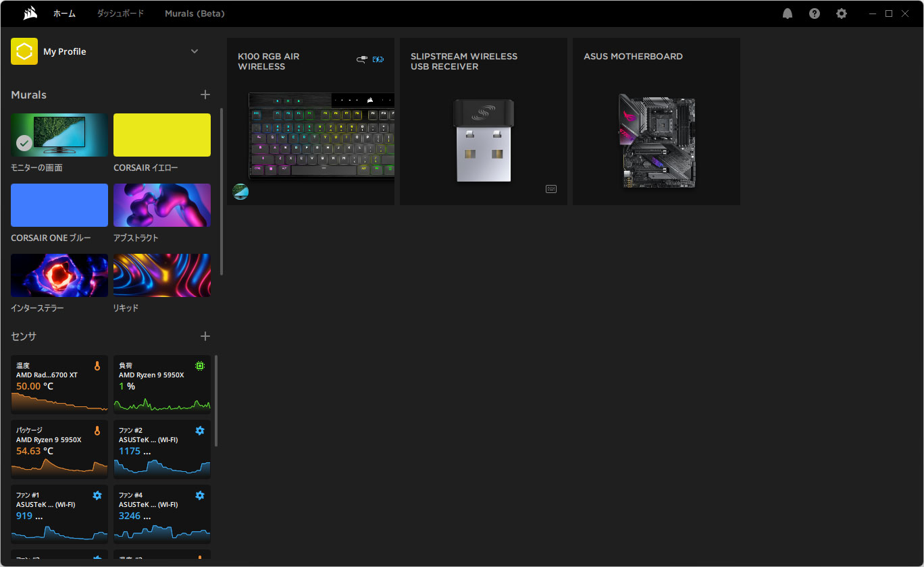Click the My Profile name label
The image size is (924, 567).
pos(65,51)
